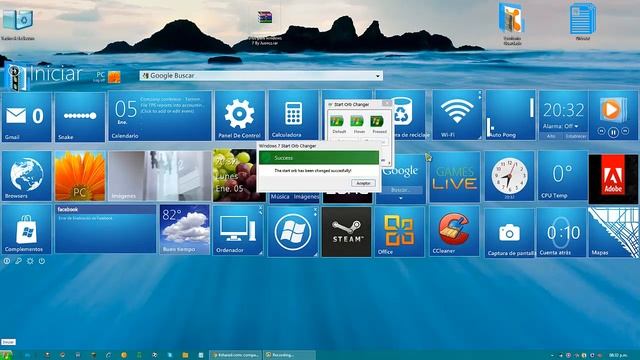Expand the arrow below Google tile's Buscar

[401, 198]
